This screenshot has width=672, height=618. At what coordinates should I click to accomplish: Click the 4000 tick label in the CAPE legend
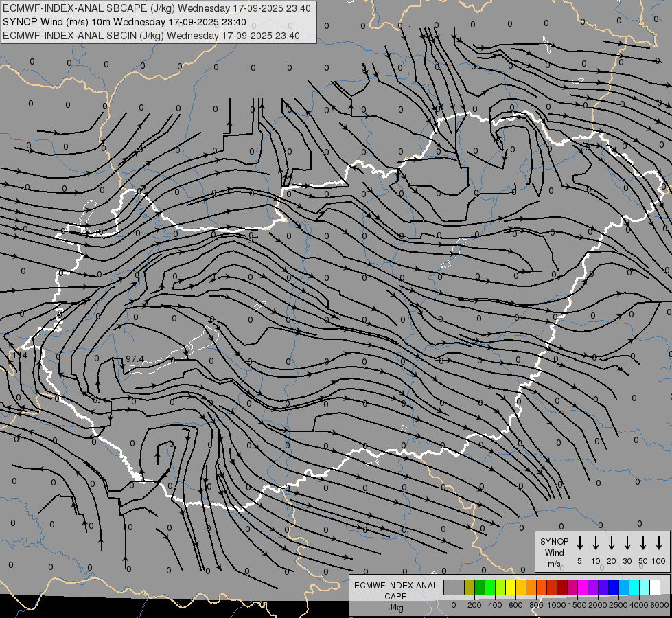point(639,605)
